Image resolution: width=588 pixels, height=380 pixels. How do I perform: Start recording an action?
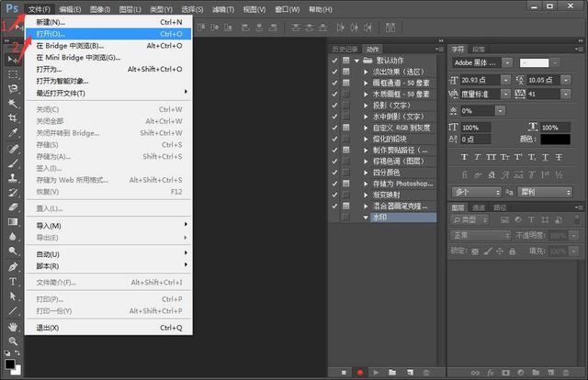[360, 373]
